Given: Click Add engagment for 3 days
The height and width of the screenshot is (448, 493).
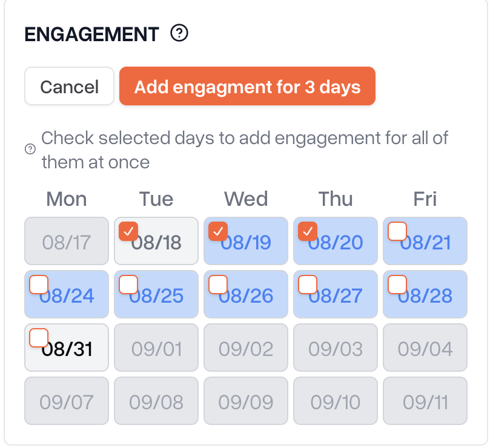Looking at the screenshot, I should coord(247,86).
